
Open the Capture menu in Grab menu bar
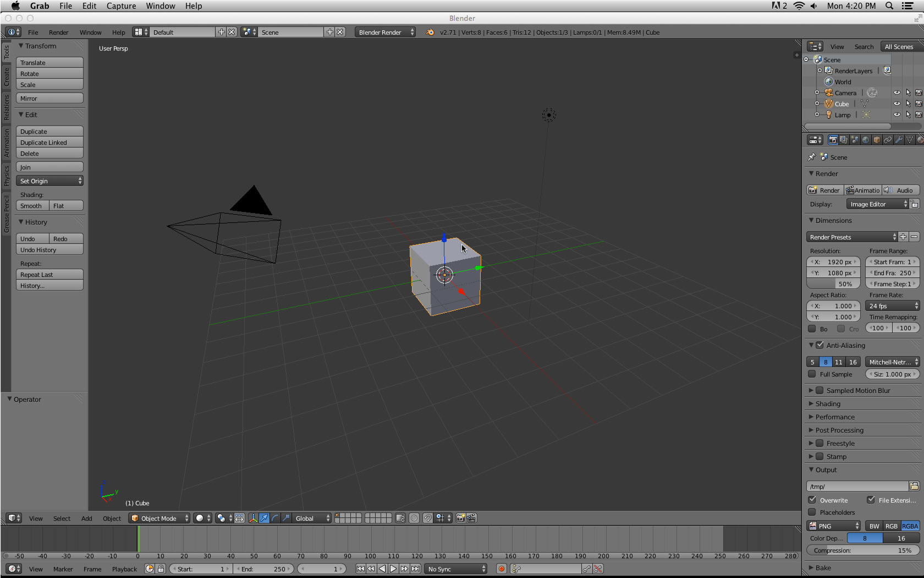(x=121, y=6)
